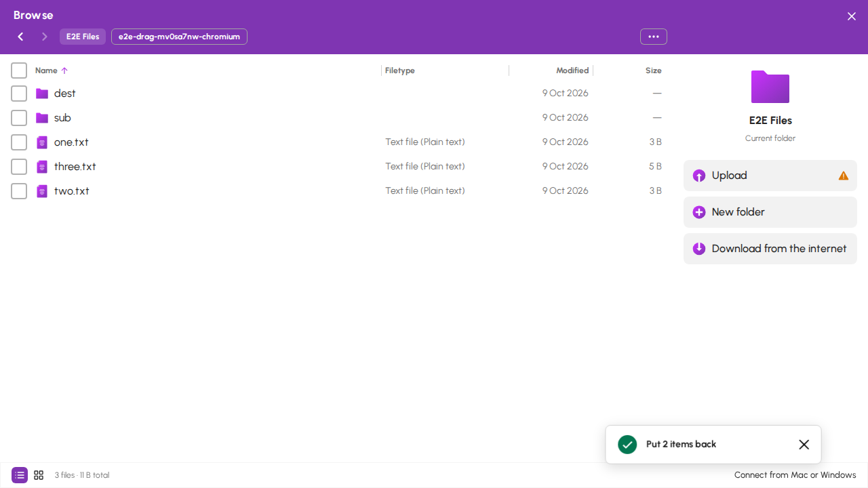This screenshot has height=488, width=868.
Task: Click Download from the internet
Action: [x=770, y=249]
